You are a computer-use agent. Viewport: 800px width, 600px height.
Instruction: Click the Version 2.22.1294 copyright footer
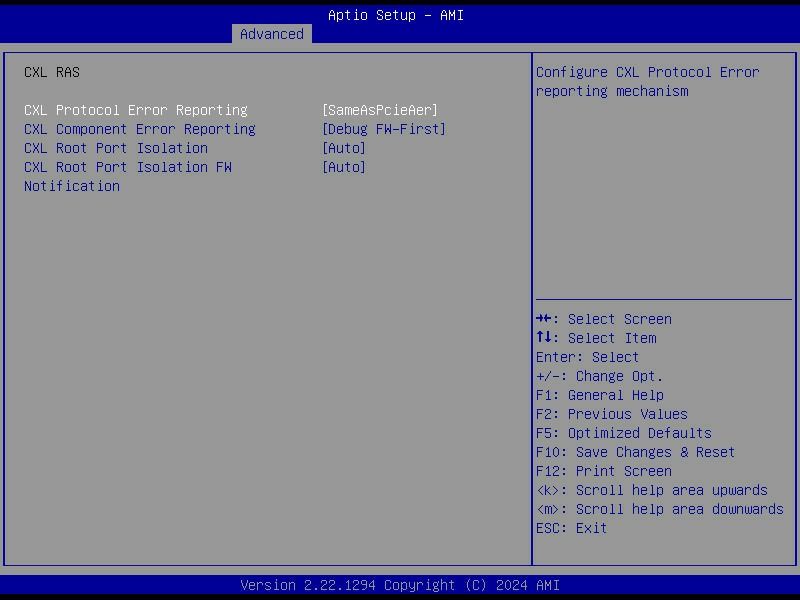[400, 585]
